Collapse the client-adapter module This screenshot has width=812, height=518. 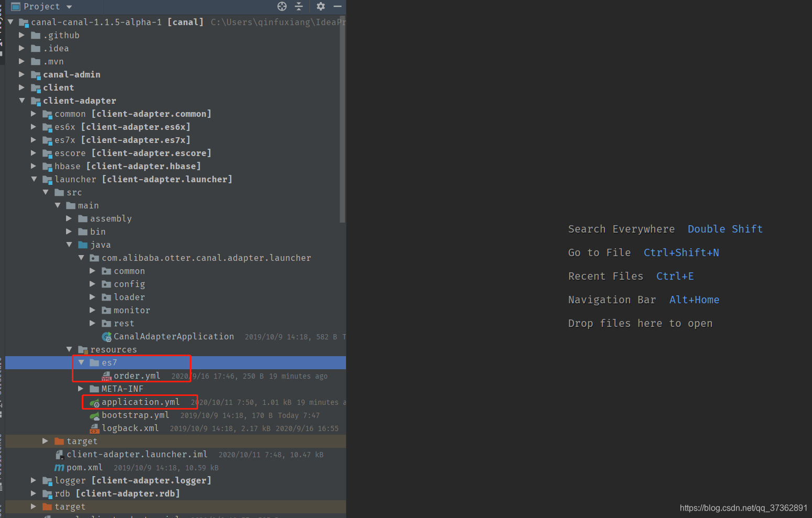tap(22, 101)
